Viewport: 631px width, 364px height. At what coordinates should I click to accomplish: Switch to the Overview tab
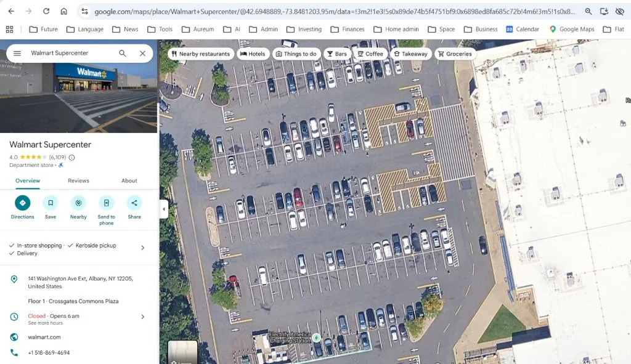click(x=28, y=180)
